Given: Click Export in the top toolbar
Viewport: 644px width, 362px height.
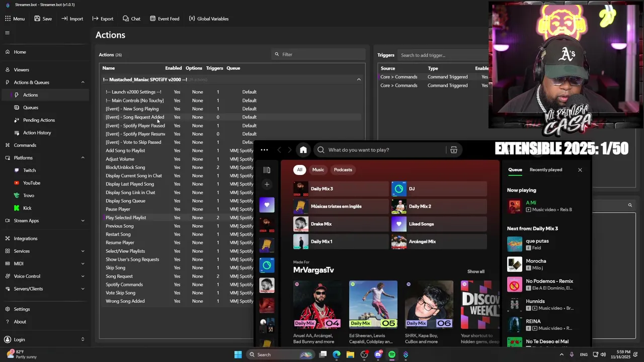Looking at the screenshot, I should (x=103, y=19).
